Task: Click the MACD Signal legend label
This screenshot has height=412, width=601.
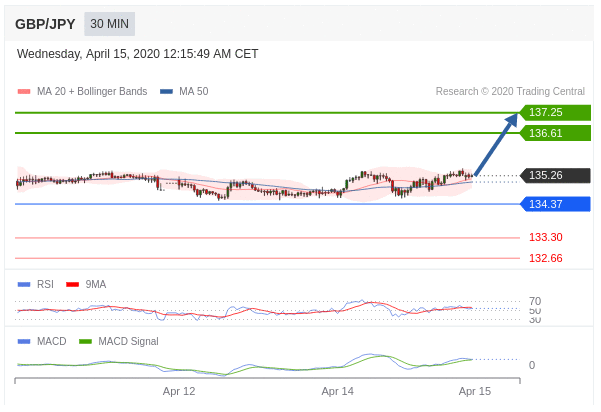Action: coord(128,341)
